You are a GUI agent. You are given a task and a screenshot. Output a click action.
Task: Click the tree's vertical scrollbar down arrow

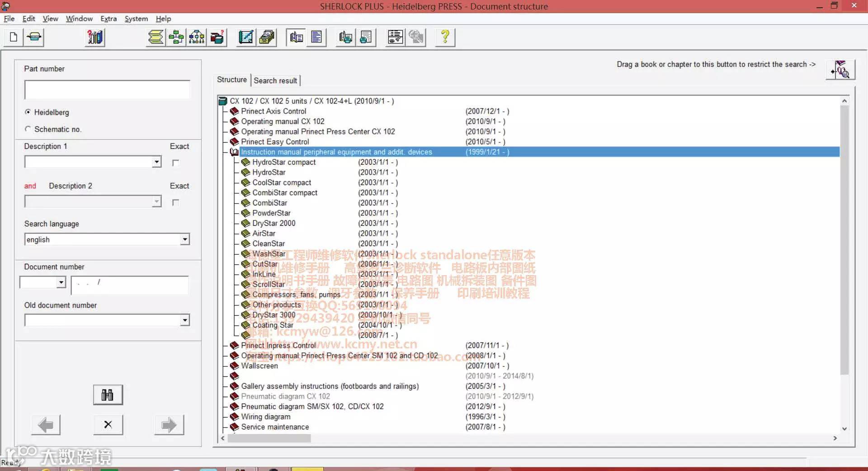[x=844, y=428]
